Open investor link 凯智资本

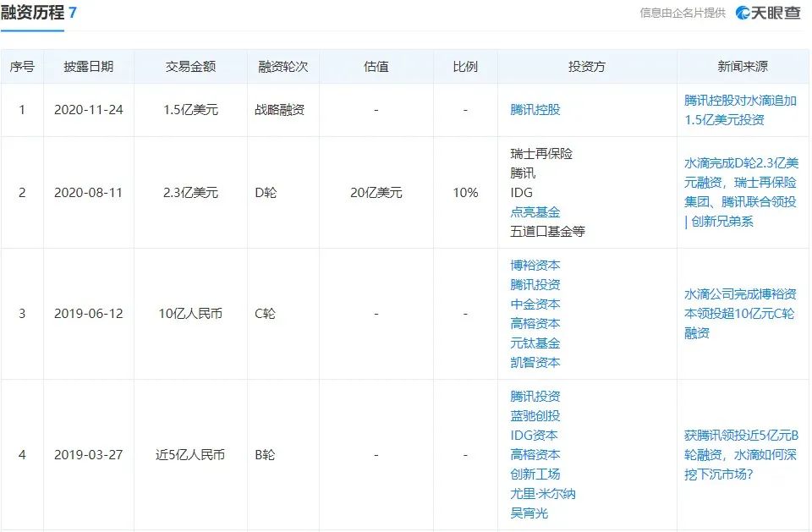[535, 363]
